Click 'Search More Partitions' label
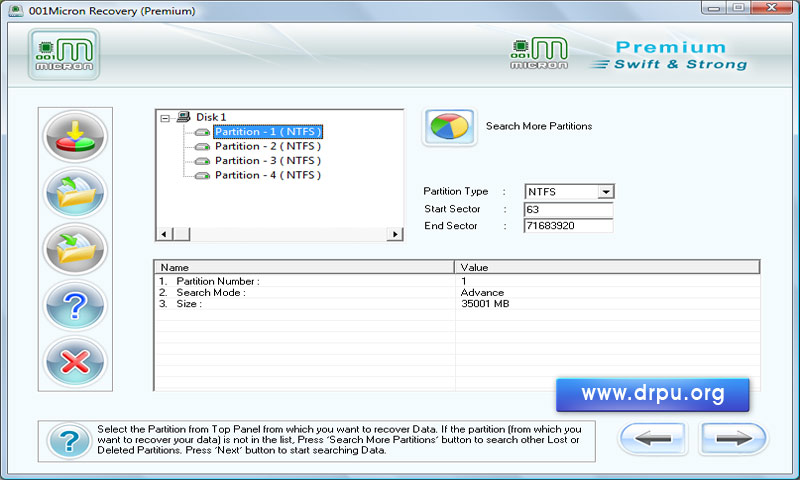800x480 pixels. point(539,126)
